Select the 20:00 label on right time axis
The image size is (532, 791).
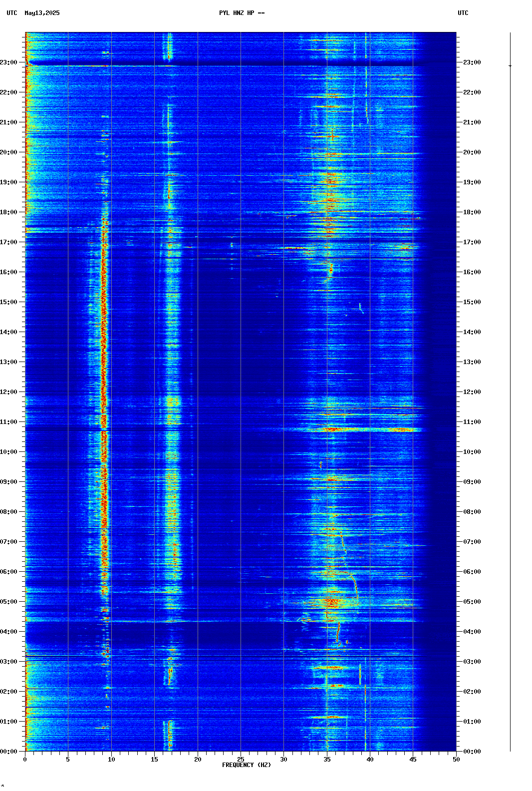pyautogui.click(x=472, y=152)
